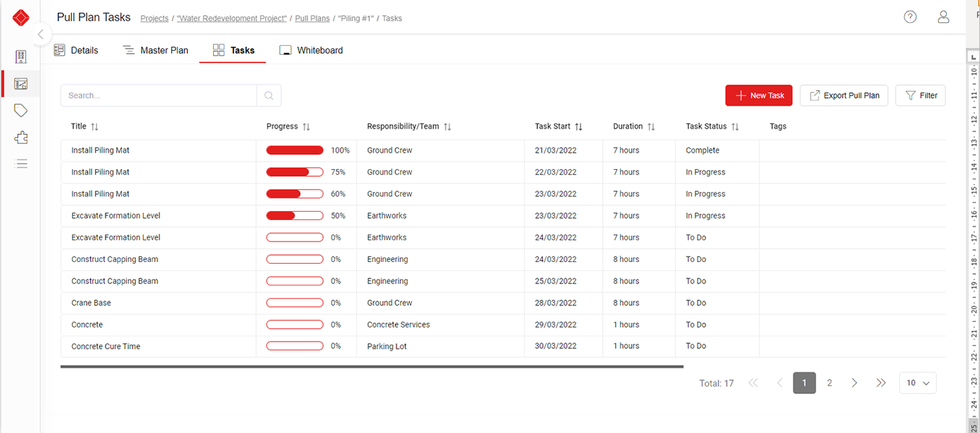Click the horizontal table scrollbar
The width and height of the screenshot is (980, 433).
(x=372, y=367)
